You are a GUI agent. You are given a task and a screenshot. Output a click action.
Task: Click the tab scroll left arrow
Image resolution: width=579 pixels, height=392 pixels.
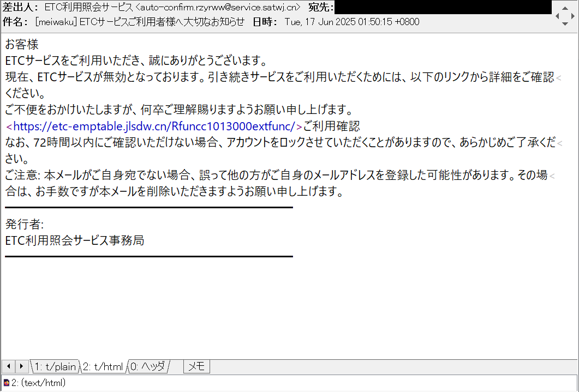(x=9, y=366)
